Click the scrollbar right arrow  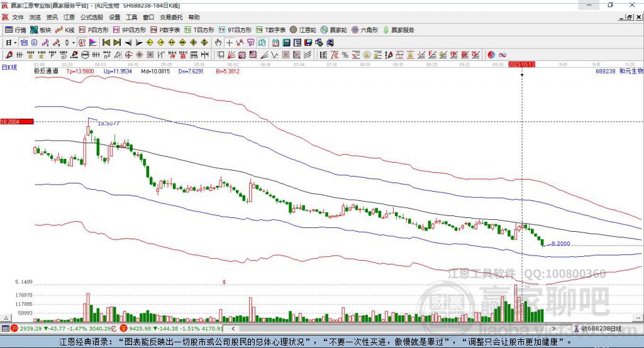pyautogui.click(x=553, y=329)
